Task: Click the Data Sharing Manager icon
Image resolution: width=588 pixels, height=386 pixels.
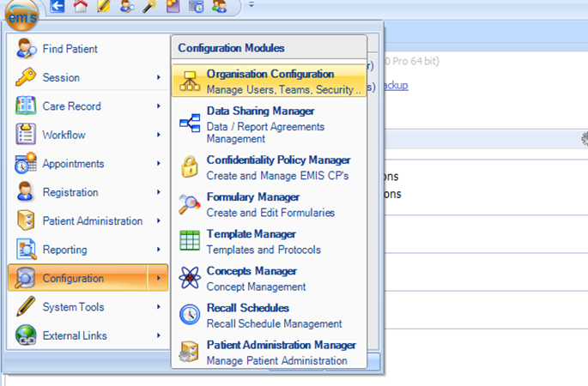Action: pyautogui.click(x=189, y=124)
